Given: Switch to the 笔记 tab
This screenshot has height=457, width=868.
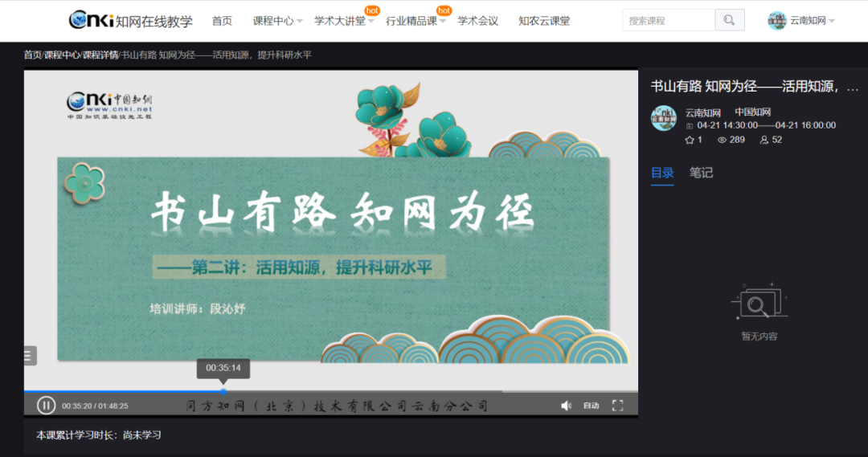Looking at the screenshot, I should tap(701, 173).
